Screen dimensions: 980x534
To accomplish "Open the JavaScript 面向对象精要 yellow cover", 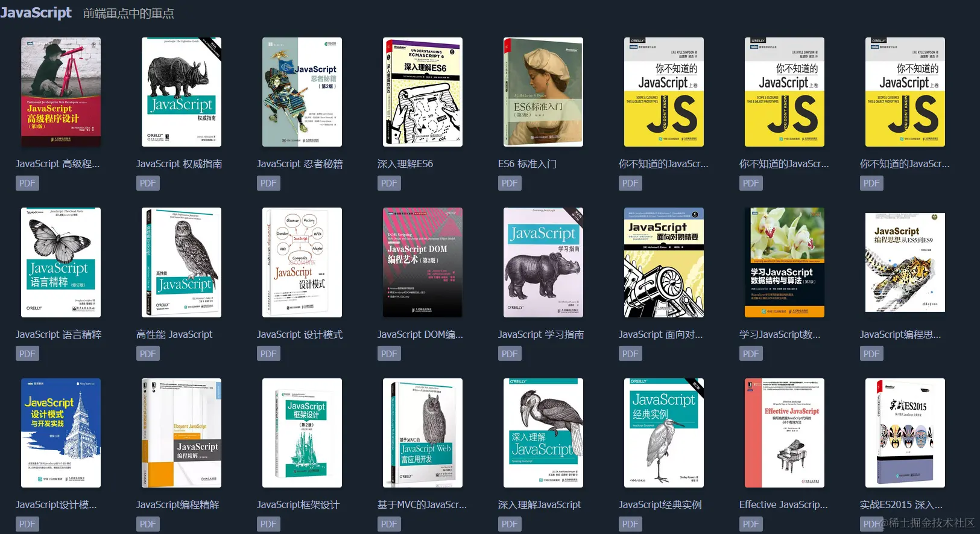I will (x=664, y=262).
